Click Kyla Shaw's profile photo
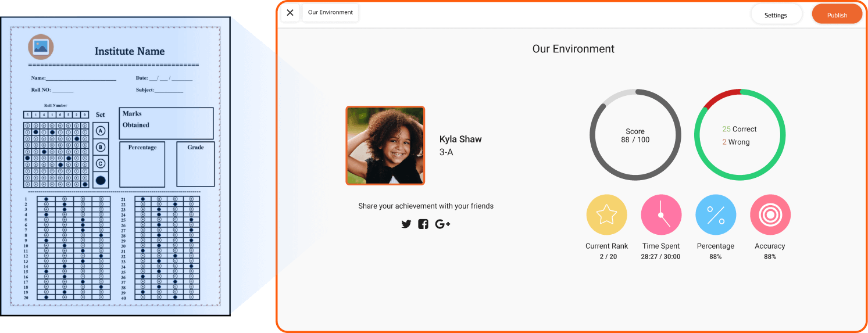Screen dimensions: 868x333 click(x=385, y=145)
